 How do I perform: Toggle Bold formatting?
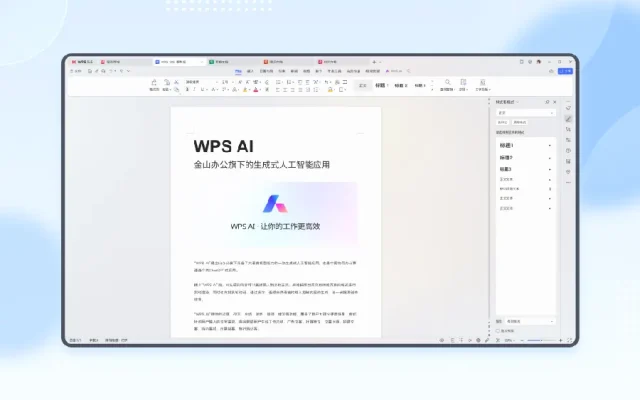pyautogui.click(x=187, y=89)
